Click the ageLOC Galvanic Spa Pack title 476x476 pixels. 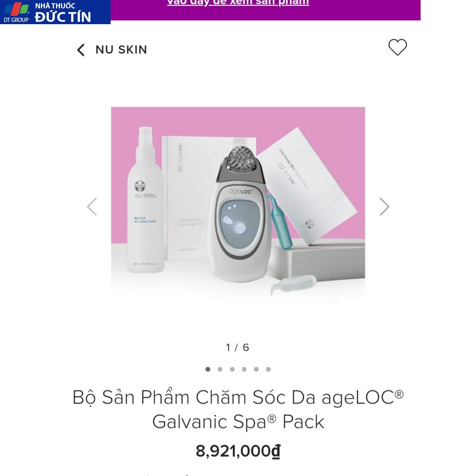click(238, 410)
